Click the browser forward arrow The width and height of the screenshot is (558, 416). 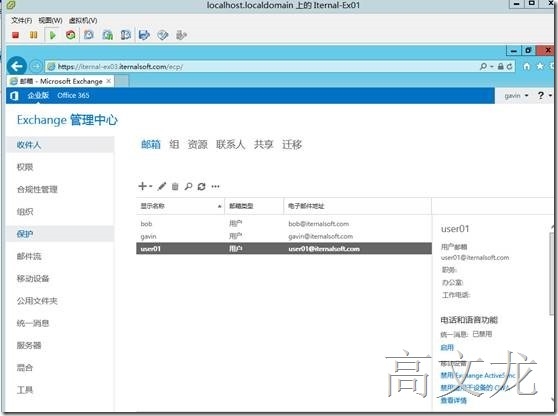coord(35,66)
